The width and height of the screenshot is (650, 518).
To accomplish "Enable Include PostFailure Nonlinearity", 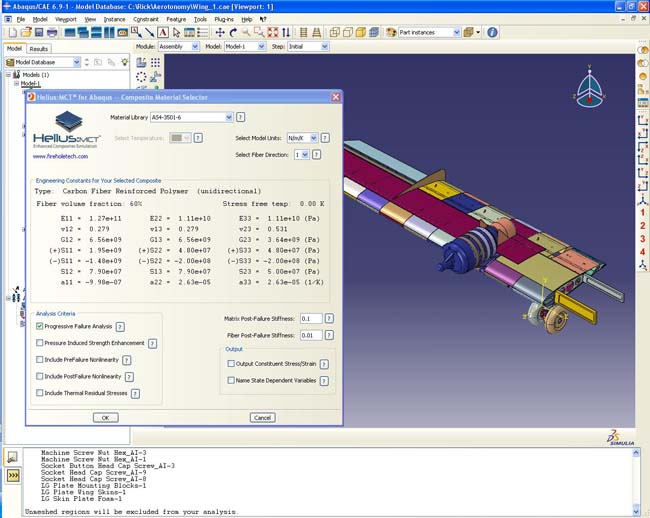I will pyautogui.click(x=40, y=376).
